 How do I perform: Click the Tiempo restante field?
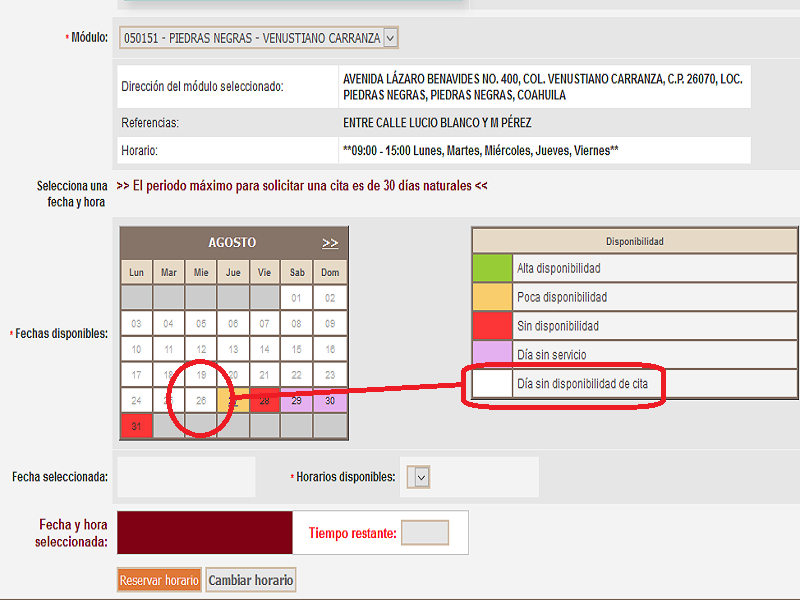point(424,533)
